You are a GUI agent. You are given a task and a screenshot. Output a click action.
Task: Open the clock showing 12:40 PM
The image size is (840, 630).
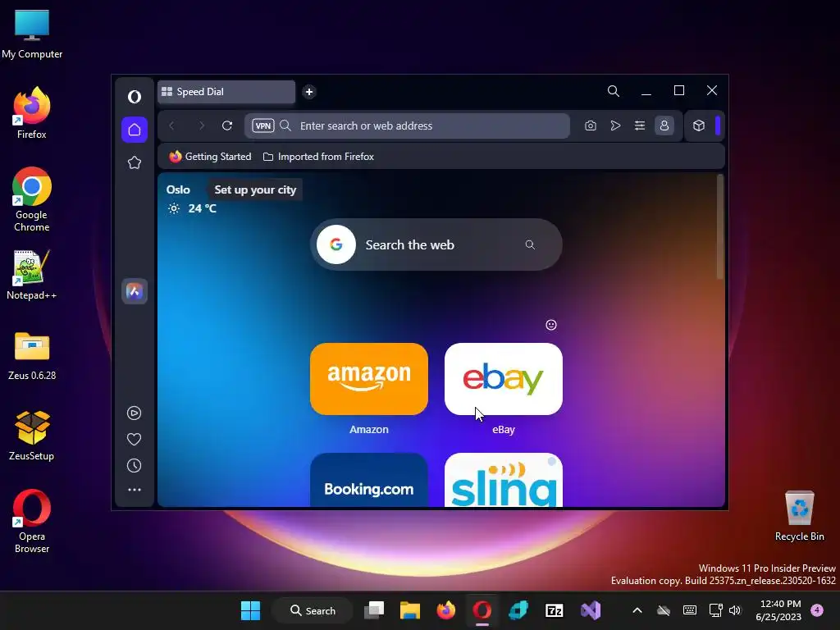[x=778, y=610]
